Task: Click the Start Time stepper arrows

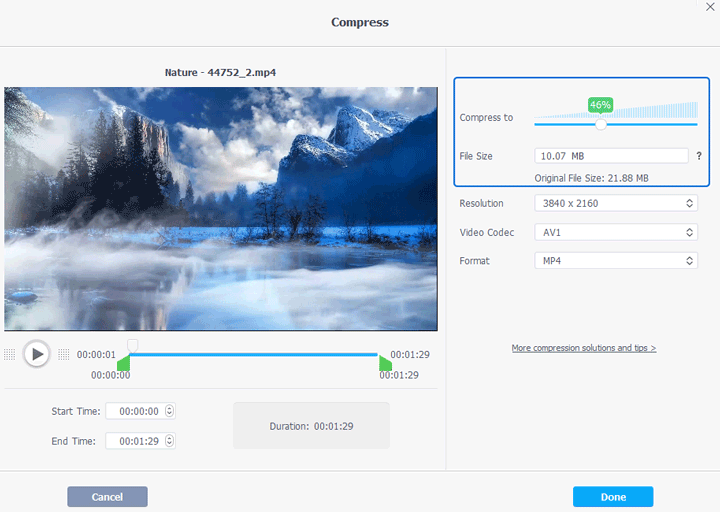Action: point(169,411)
